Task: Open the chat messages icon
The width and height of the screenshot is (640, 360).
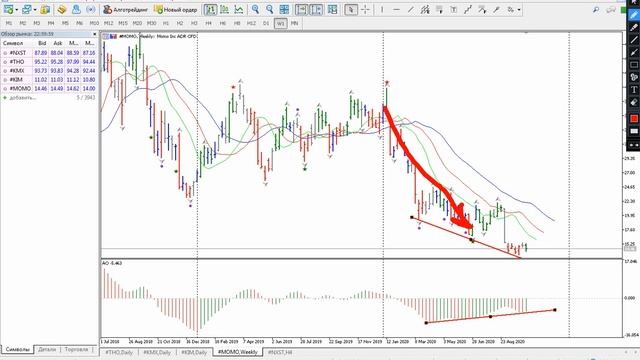Action: (x=611, y=9)
